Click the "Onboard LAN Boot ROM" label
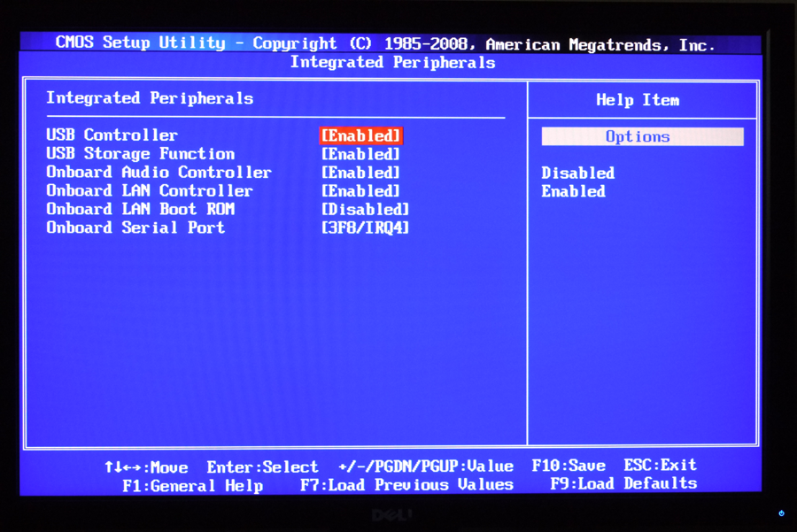 [x=140, y=209]
